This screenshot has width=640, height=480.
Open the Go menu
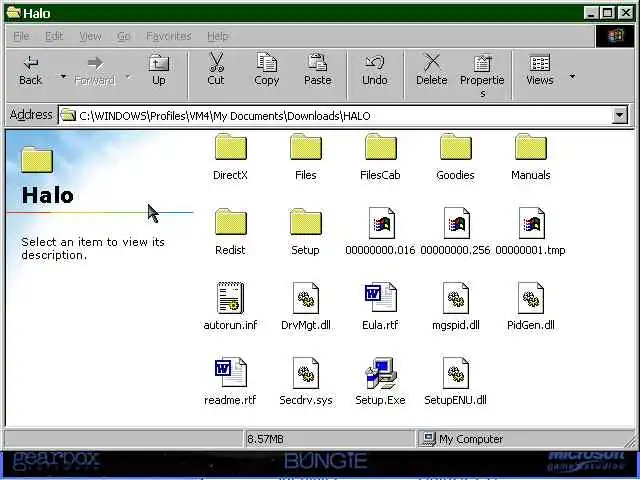point(124,36)
